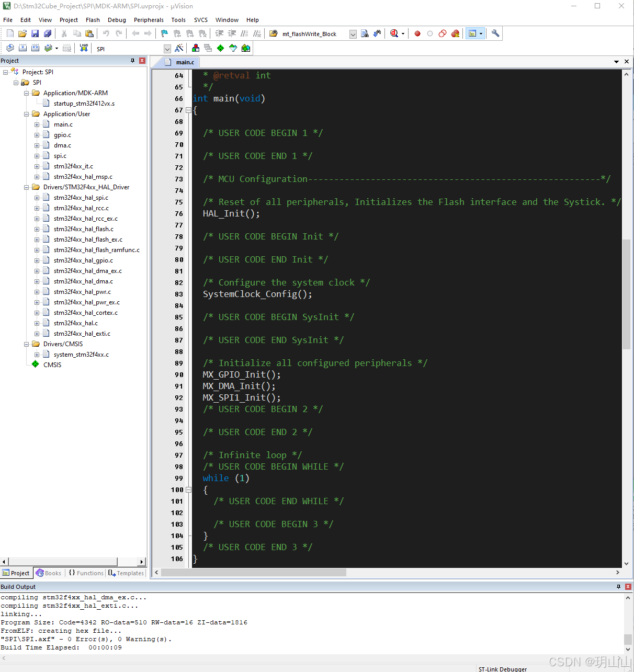Click the editor horizontal scrollbar thumb
Image resolution: width=634 pixels, height=672 pixels.
click(x=254, y=572)
